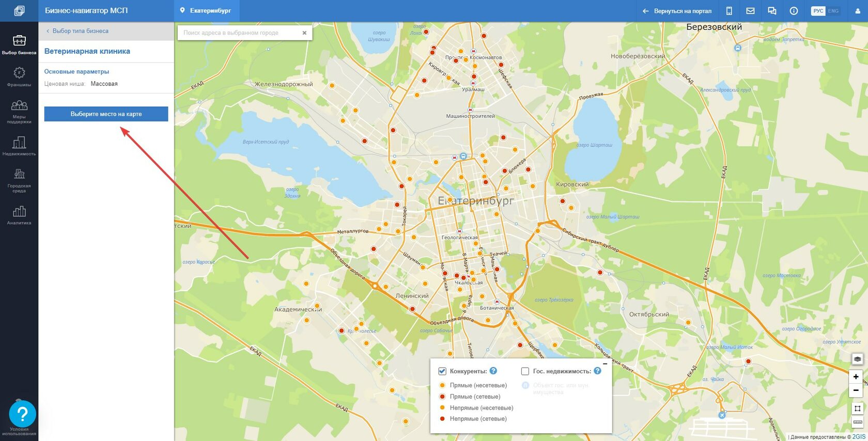Click help icon next to Гос. недвижимость

tap(597, 371)
